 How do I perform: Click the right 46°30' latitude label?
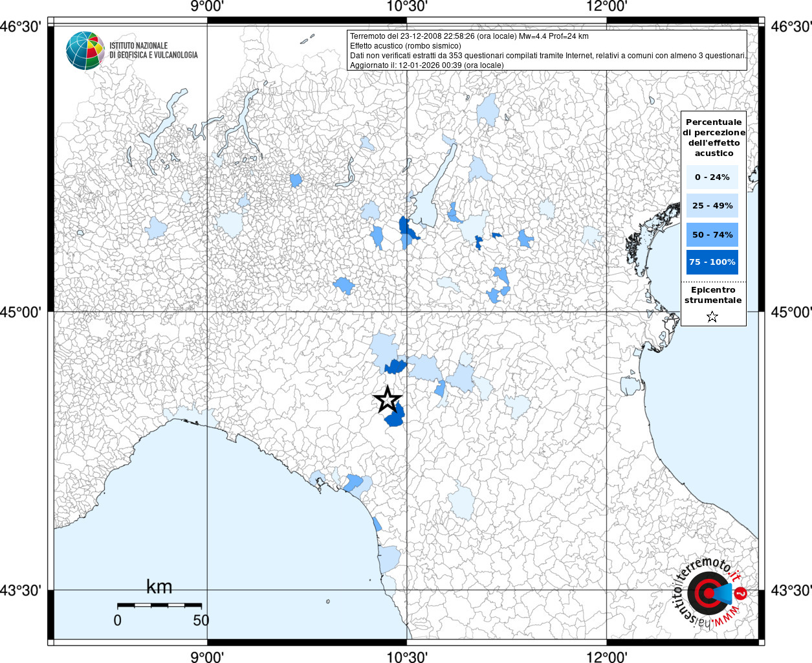tap(791, 27)
